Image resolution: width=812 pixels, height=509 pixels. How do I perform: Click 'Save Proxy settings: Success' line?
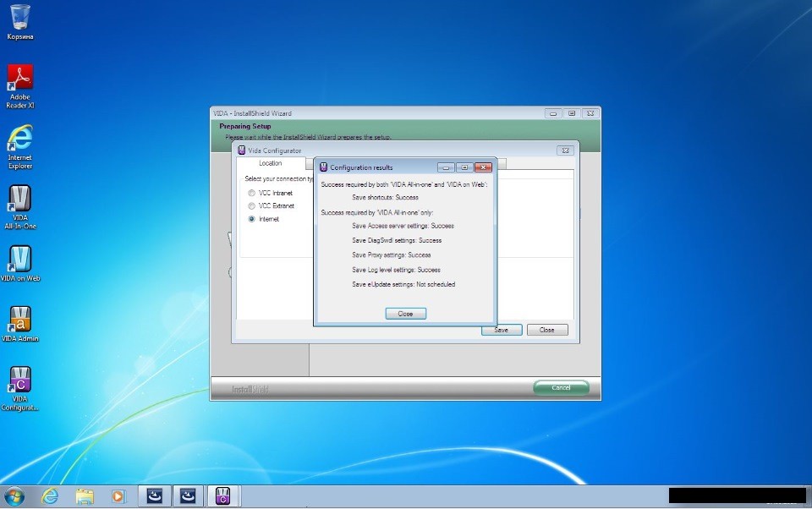point(392,254)
